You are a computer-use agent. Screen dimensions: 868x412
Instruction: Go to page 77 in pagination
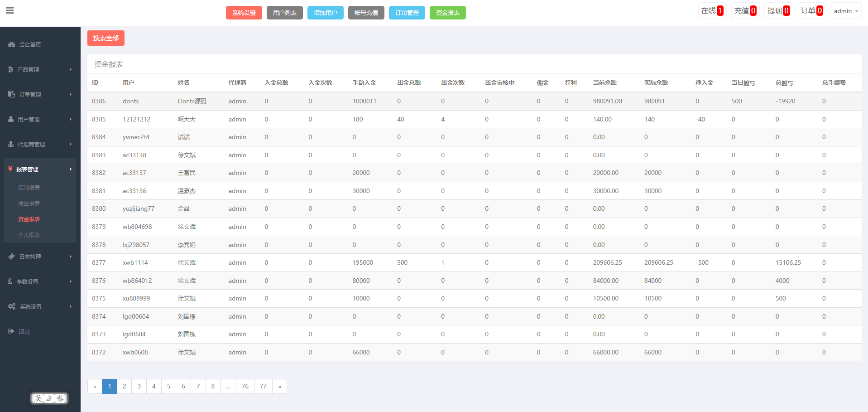click(263, 386)
